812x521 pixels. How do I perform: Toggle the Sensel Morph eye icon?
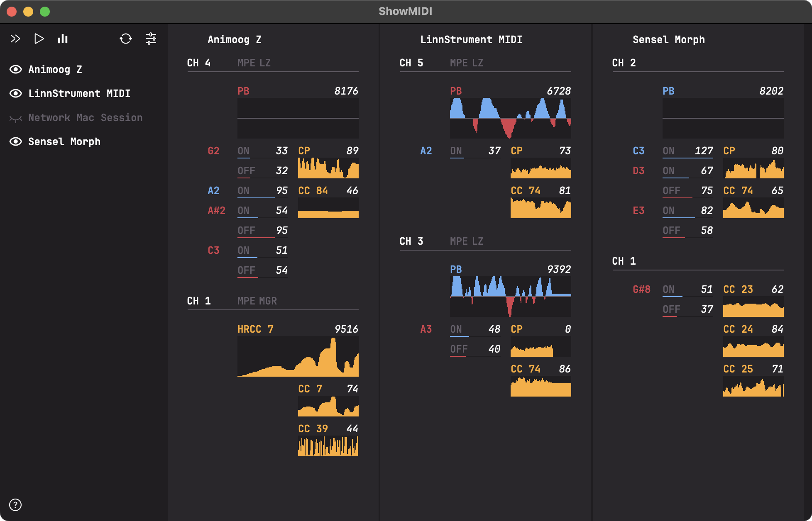click(16, 141)
